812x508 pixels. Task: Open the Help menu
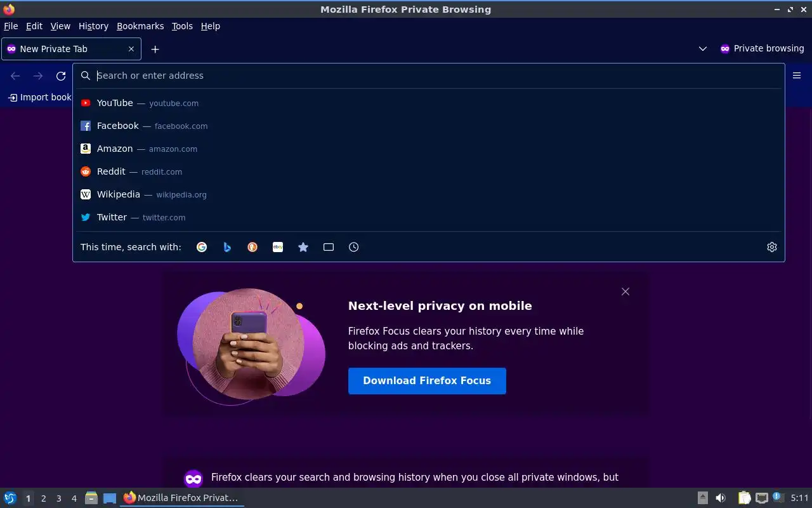tap(211, 26)
